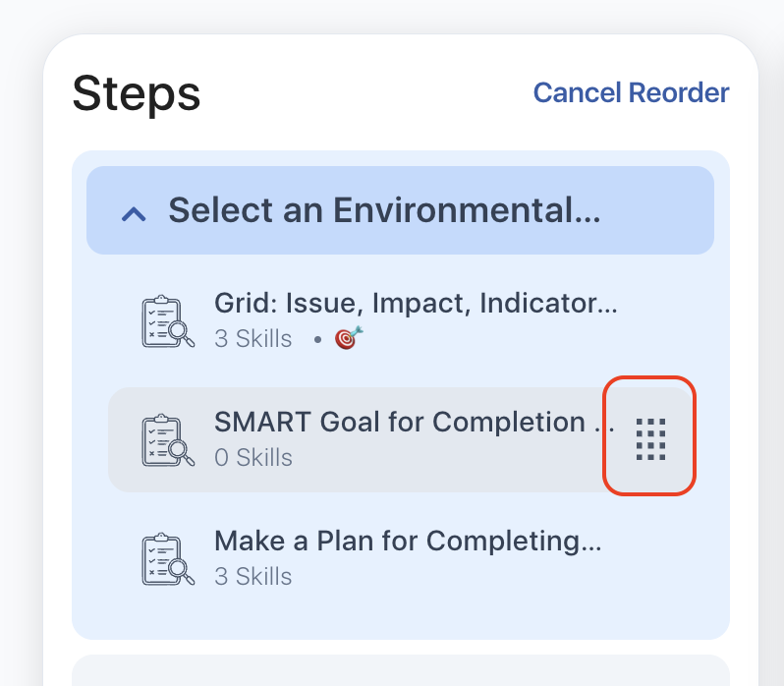Click the Steps heading
This screenshot has width=784, height=686.
(137, 93)
